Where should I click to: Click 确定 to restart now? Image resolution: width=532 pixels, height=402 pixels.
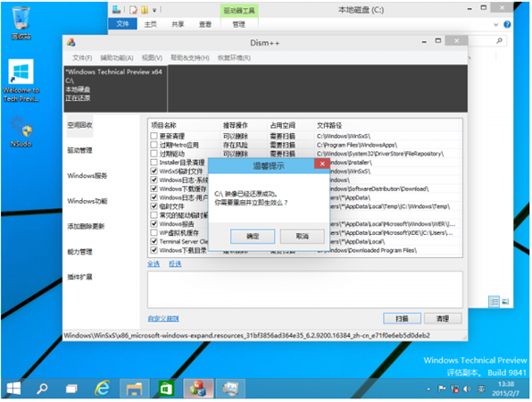coord(253,237)
